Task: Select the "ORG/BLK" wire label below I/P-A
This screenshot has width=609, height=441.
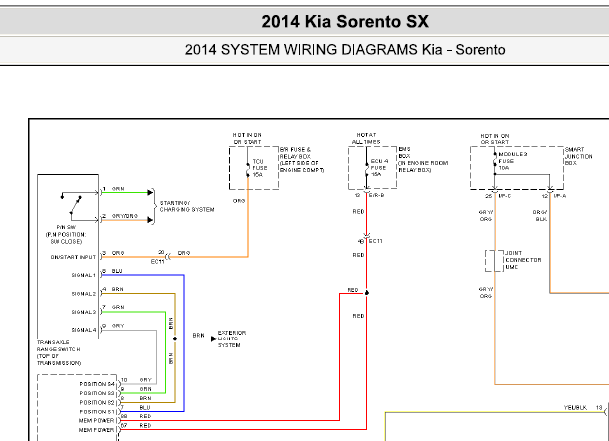Action: tap(540, 216)
